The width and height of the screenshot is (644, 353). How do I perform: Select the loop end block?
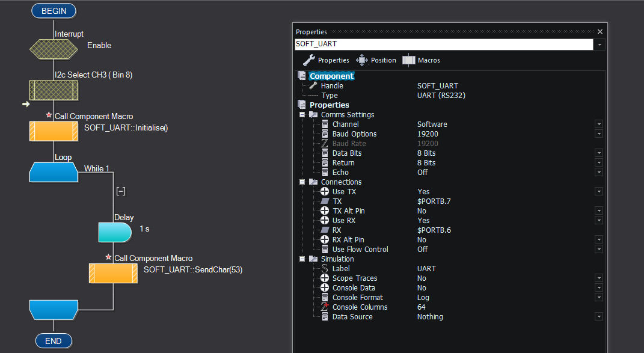pos(54,310)
